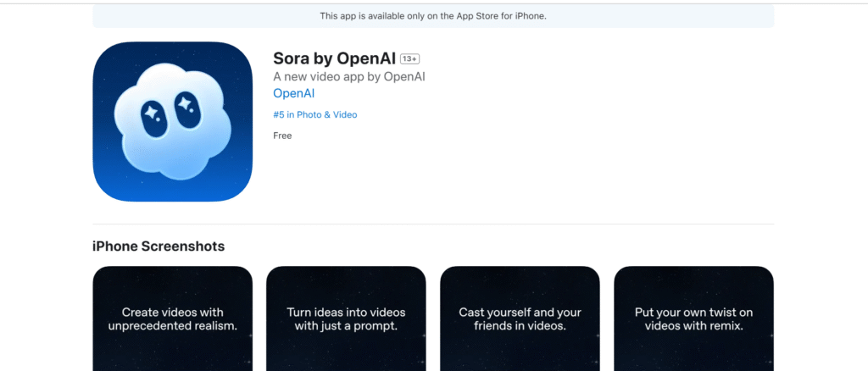
Task: Click the Free price label
Action: tap(282, 136)
